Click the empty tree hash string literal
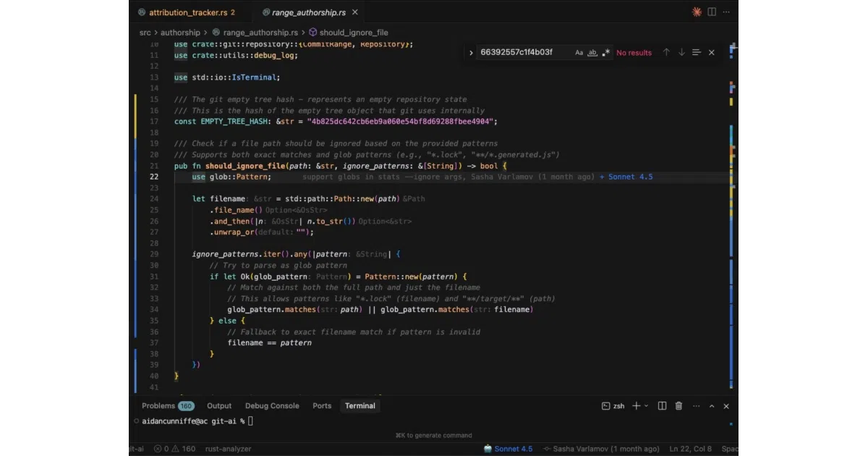This screenshot has width=868, height=456. [x=399, y=122]
